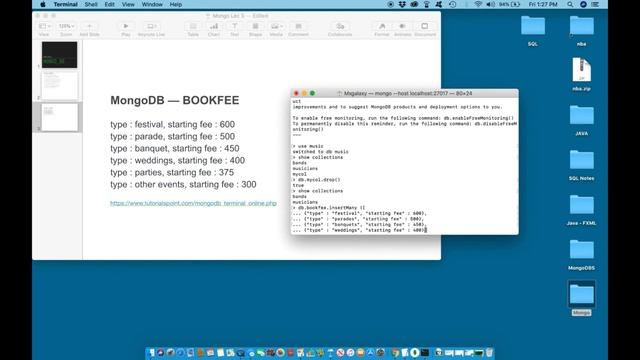This screenshot has width=640, height=360.
Task: Click the 'db.mycol.drop()' line in Terminal
Action: click(x=316, y=180)
